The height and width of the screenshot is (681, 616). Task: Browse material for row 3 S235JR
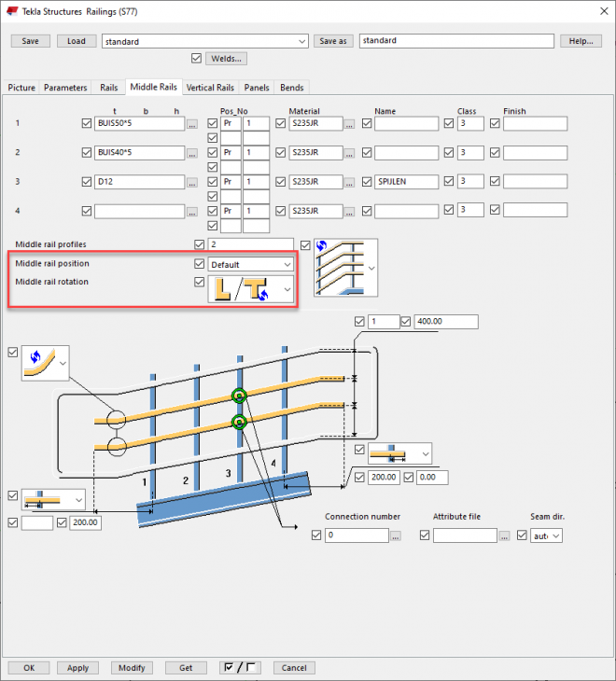coord(349,183)
